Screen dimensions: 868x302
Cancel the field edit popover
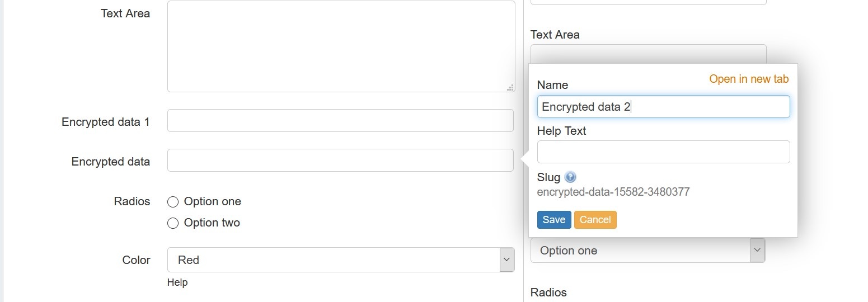595,220
